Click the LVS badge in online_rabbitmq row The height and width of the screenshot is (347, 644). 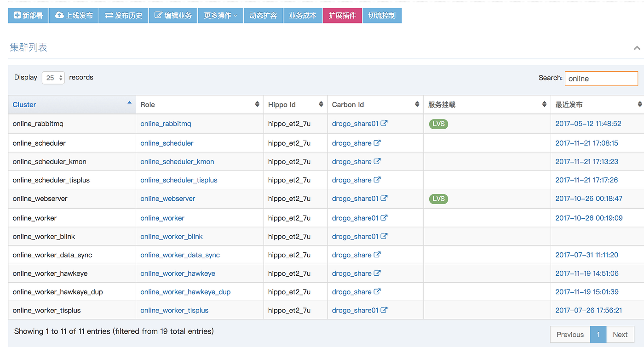(x=438, y=124)
